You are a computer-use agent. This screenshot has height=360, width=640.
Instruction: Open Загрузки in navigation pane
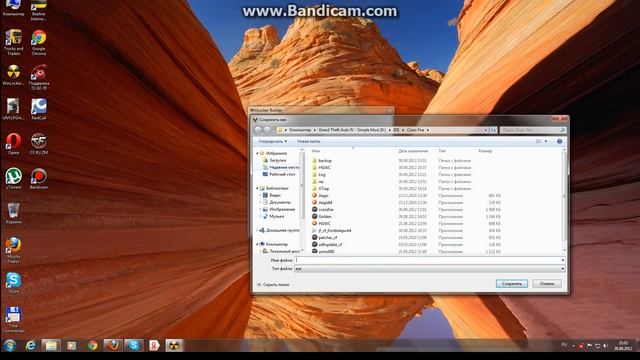278,160
